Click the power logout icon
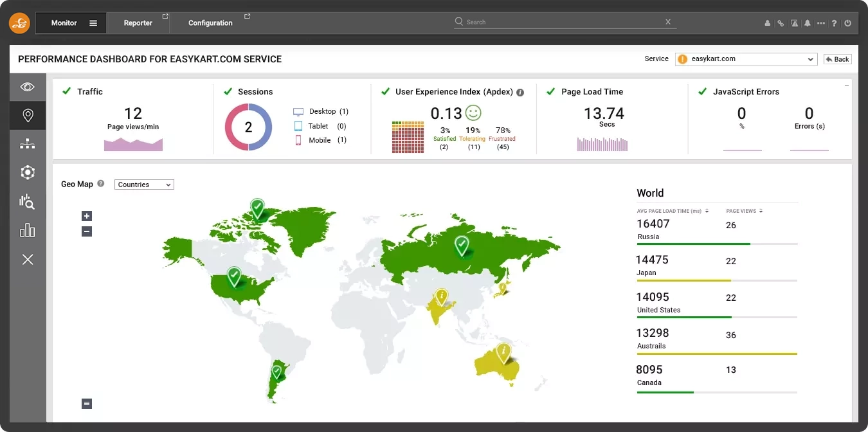 (x=847, y=23)
